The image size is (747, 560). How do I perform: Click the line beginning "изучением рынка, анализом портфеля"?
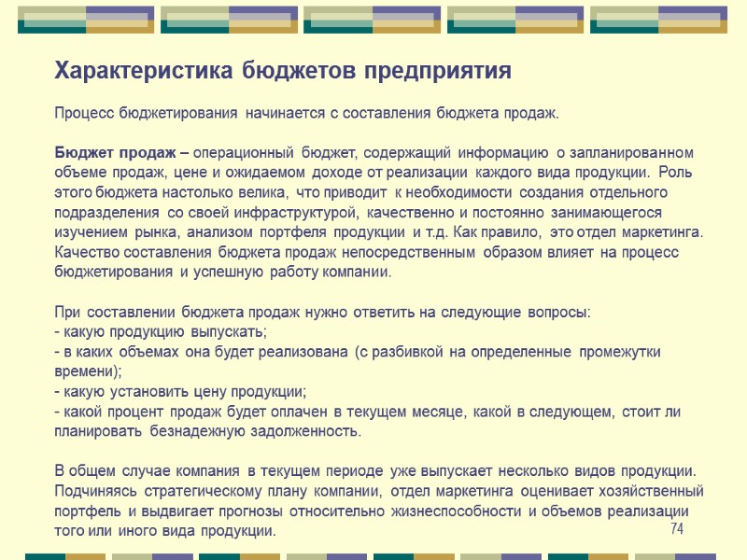[x=379, y=232]
